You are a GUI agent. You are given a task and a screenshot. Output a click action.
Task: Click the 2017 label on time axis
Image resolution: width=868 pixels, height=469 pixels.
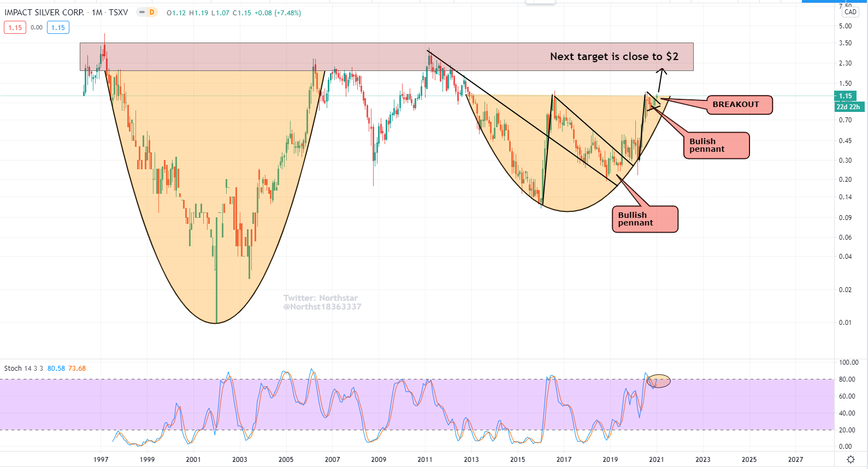click(x=564, y=460)
